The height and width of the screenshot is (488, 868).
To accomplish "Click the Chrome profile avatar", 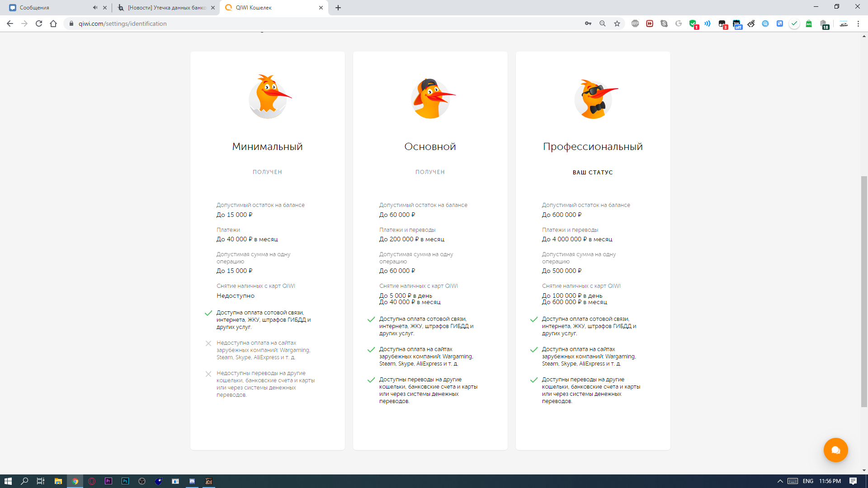I will pyautogui.click(x=844, y=23).
